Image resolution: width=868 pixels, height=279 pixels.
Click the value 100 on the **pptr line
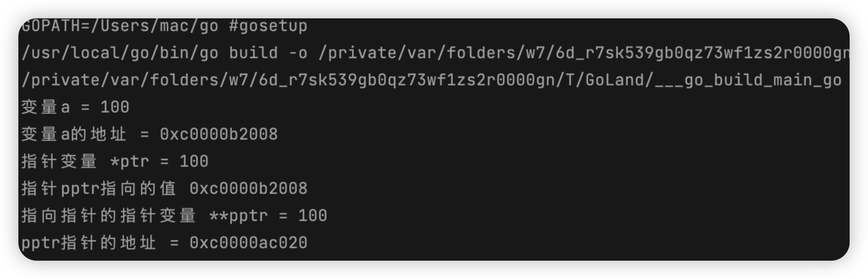[313, 215]
